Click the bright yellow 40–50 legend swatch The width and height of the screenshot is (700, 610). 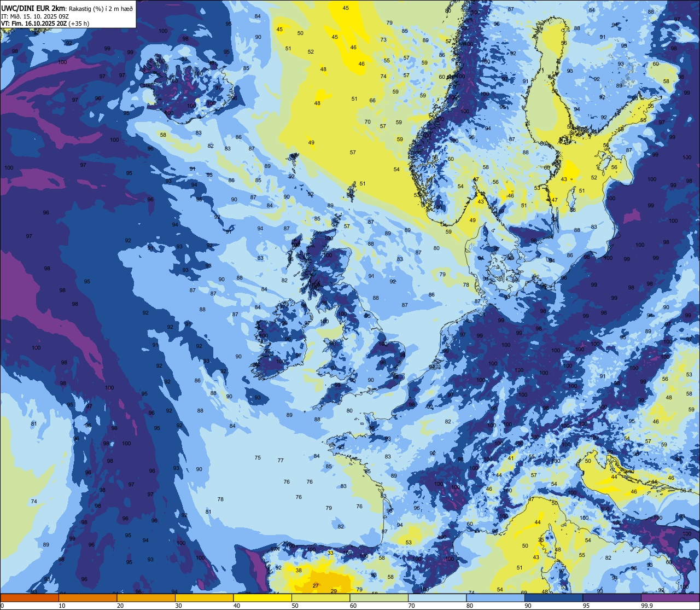pos(262,597)
